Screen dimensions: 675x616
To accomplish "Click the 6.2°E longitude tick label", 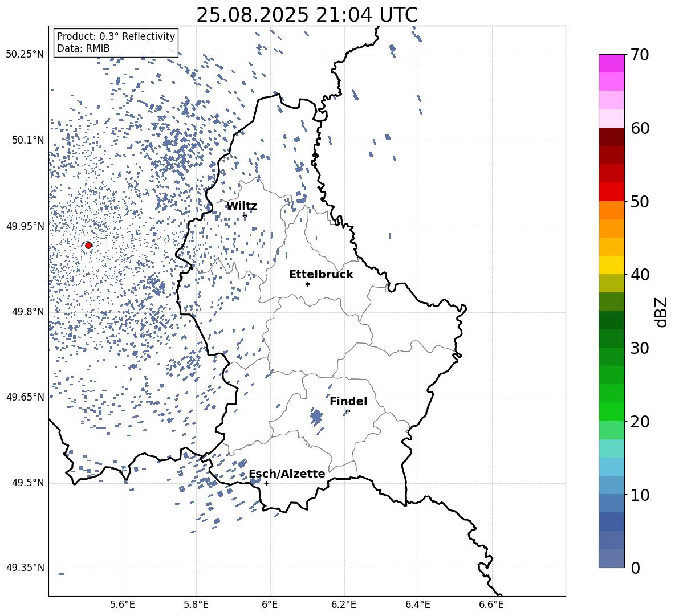I will 344,605.
